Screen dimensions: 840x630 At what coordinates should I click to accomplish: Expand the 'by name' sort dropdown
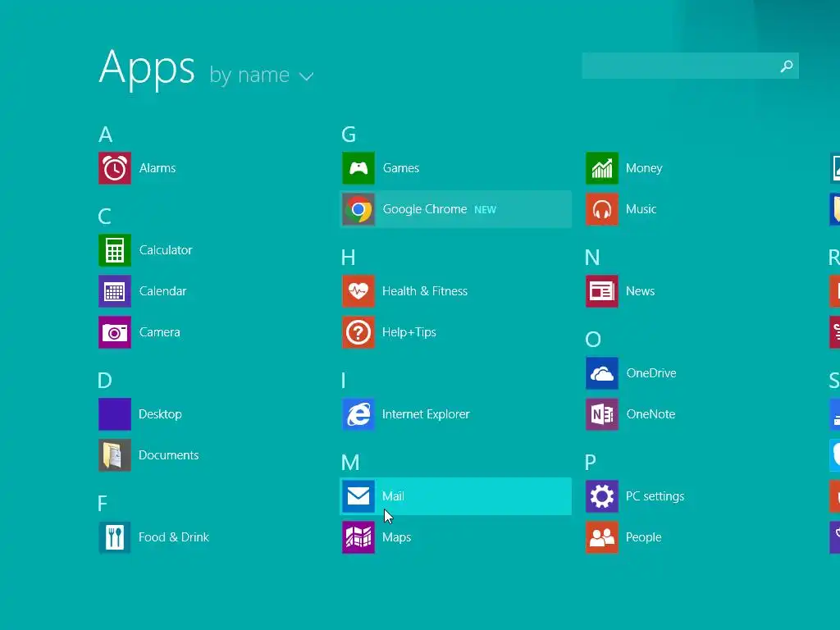click(262, 75)
